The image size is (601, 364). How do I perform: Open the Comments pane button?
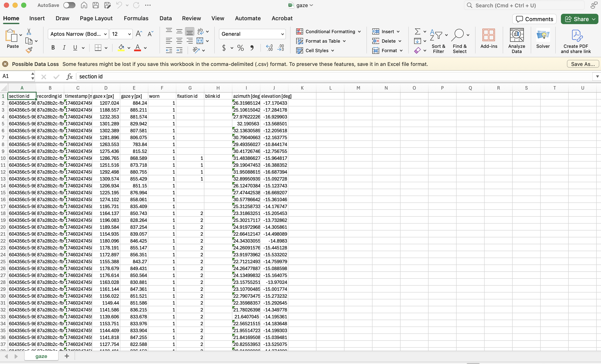point(534,19)
